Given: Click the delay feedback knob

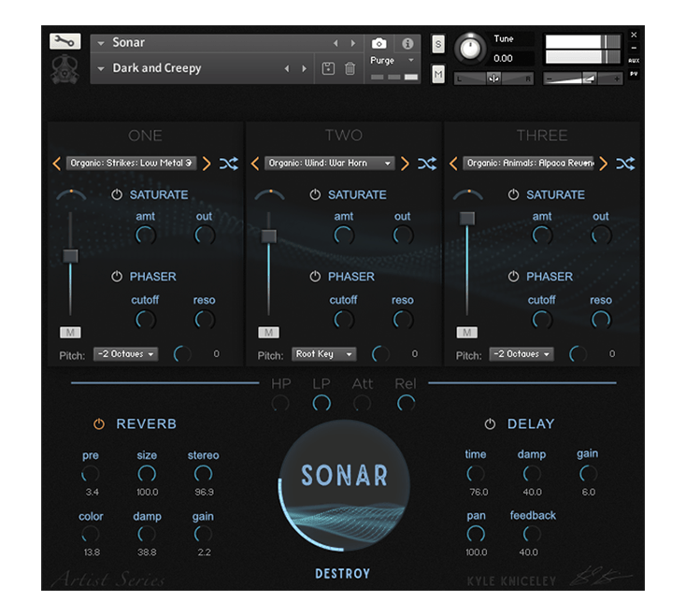Looking at the screenshot, I should [x=532, y=534].
